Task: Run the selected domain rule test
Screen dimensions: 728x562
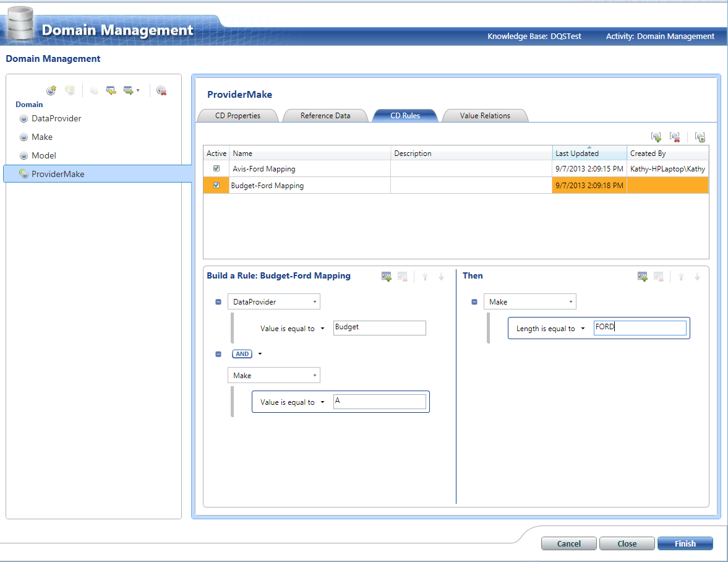Action: click(700, 137)
